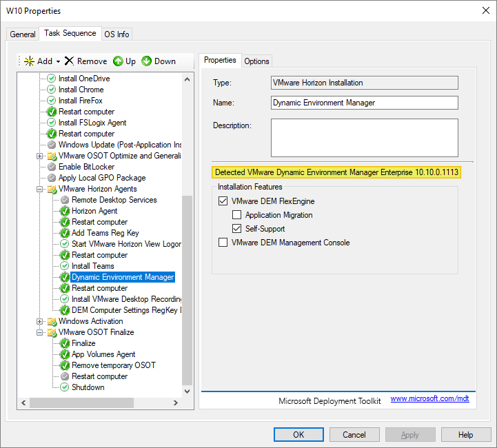Screen dimensions: 497x448
Task: Select the VMware Horizon Agents folder icon
Action: click(x=52, y=189)
